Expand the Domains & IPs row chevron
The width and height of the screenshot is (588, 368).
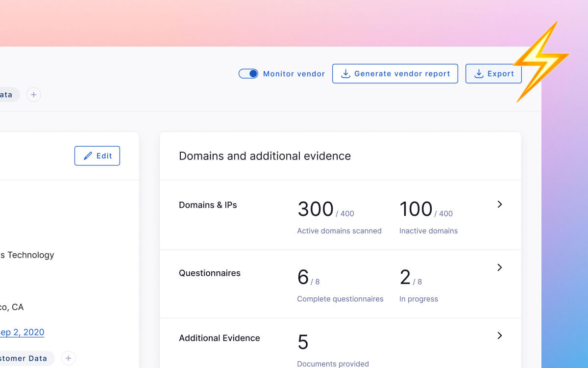coord(500,204)
